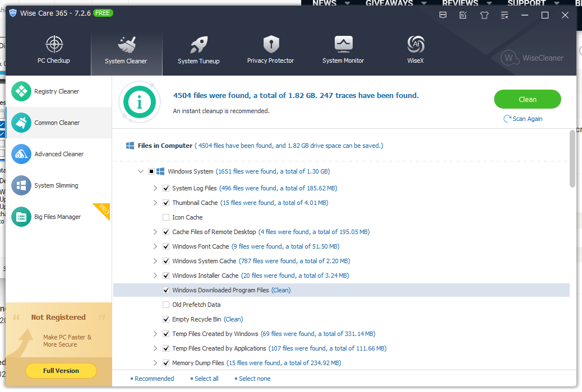Click the Registry Cleaner sidebar icon
Image resolution: width=582 pixels, height=392 pixels.
(x=21, y=91)
